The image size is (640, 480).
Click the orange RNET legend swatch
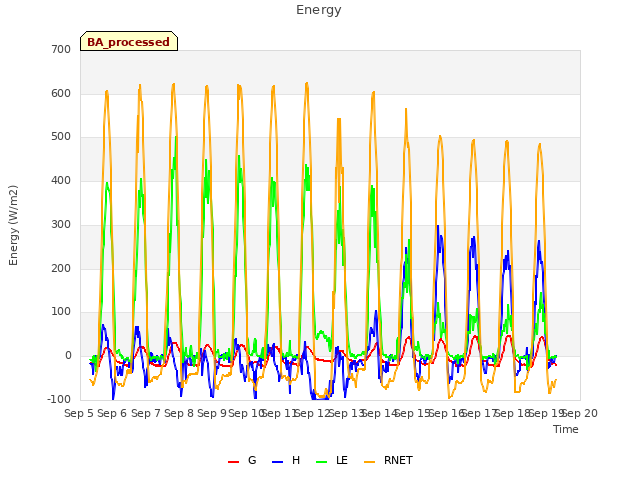(369, 462)
